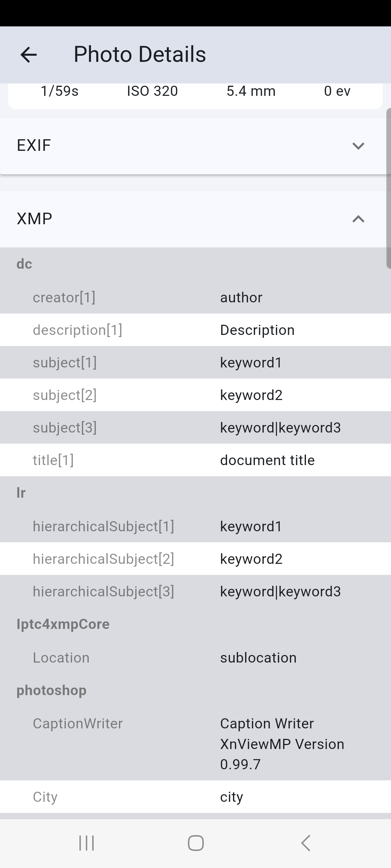Screen dimensions: 391x868
Task: Select the title[1] document title row
Action: click(x=195, y=460)
